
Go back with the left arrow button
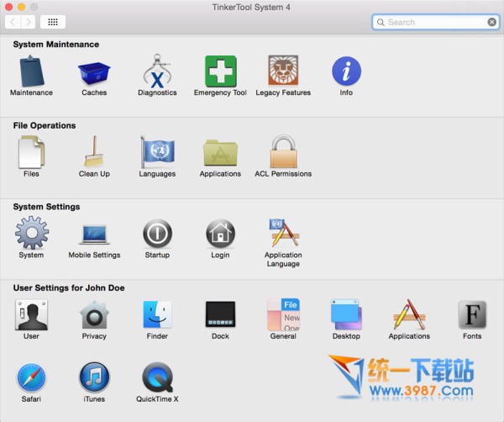[x=13, y=22]
